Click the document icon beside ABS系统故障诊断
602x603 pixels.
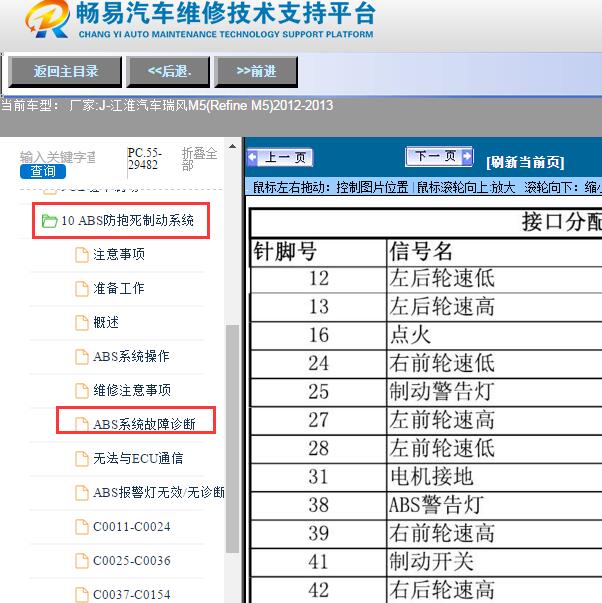point(82,424)
